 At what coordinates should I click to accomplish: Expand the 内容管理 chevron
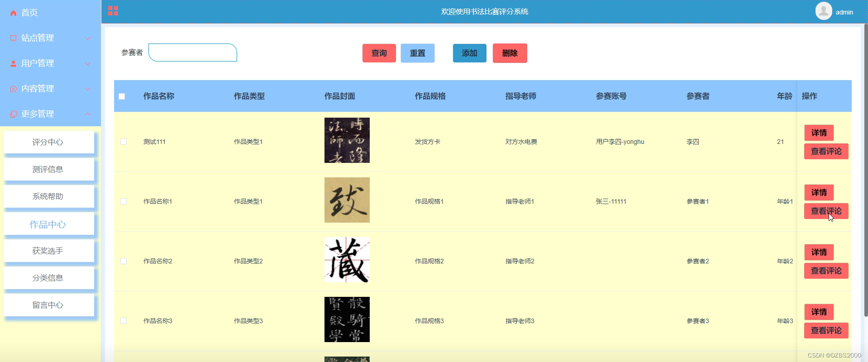(x=88, y=89)
